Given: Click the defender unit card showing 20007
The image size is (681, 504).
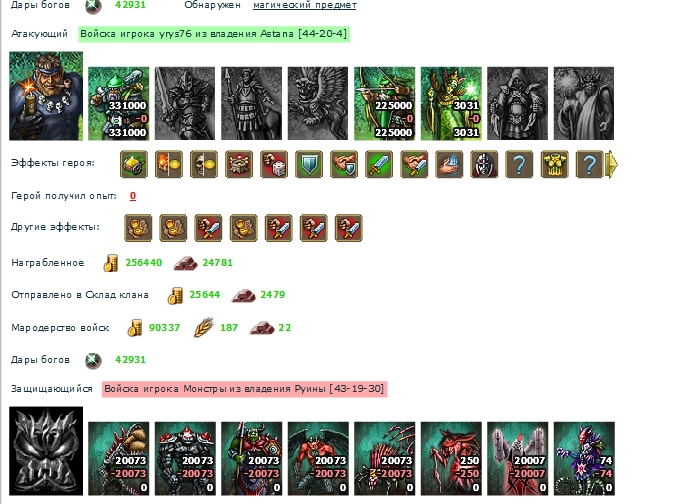Looking at the screenshot, I should (517, 458).
